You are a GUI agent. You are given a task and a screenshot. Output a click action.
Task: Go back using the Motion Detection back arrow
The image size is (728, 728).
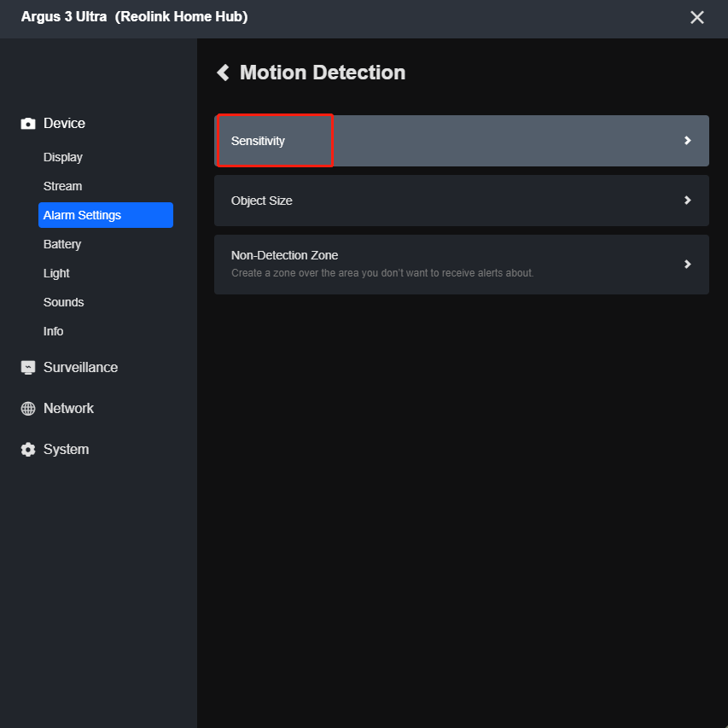(x=224, y=73)
